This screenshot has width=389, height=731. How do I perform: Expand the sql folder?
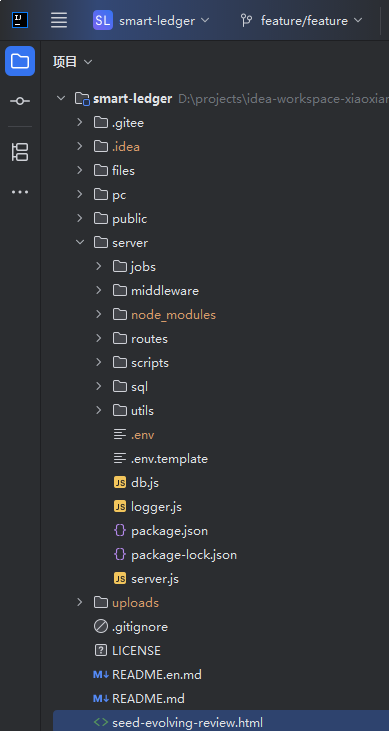(98, 386)
